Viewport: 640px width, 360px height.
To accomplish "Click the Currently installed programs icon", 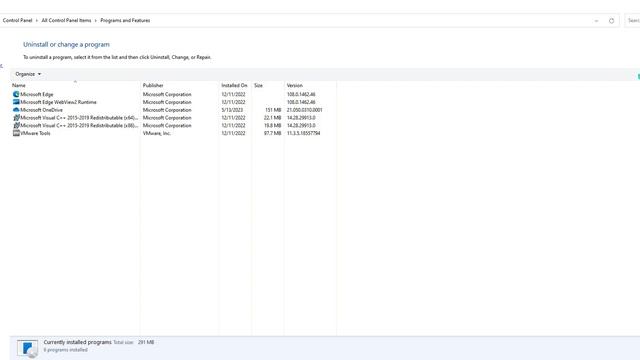I will pos(28,349).
